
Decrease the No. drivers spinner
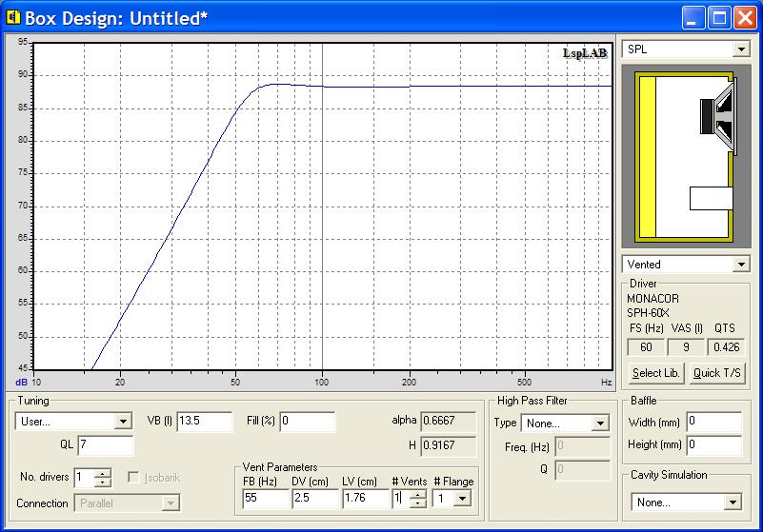tap(102, 482)
